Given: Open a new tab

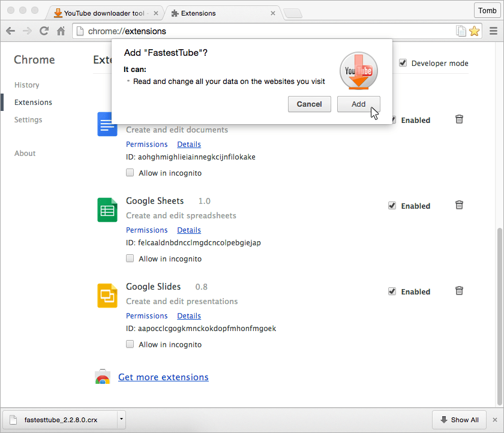Looking at the screenshot, I should 293,13.
